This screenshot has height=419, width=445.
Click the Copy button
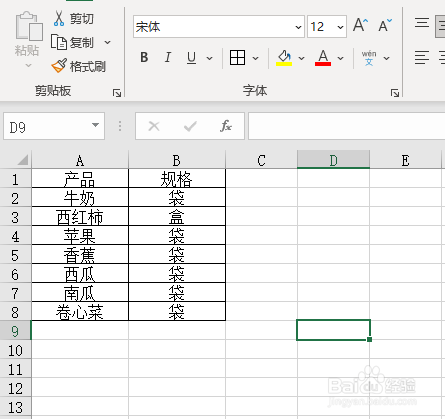(72, 42)
